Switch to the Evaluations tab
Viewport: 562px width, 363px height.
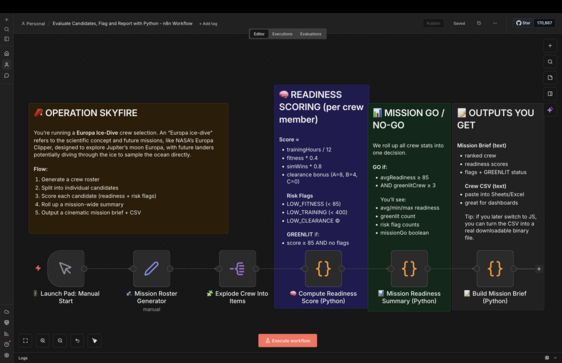tap(311, 34)
